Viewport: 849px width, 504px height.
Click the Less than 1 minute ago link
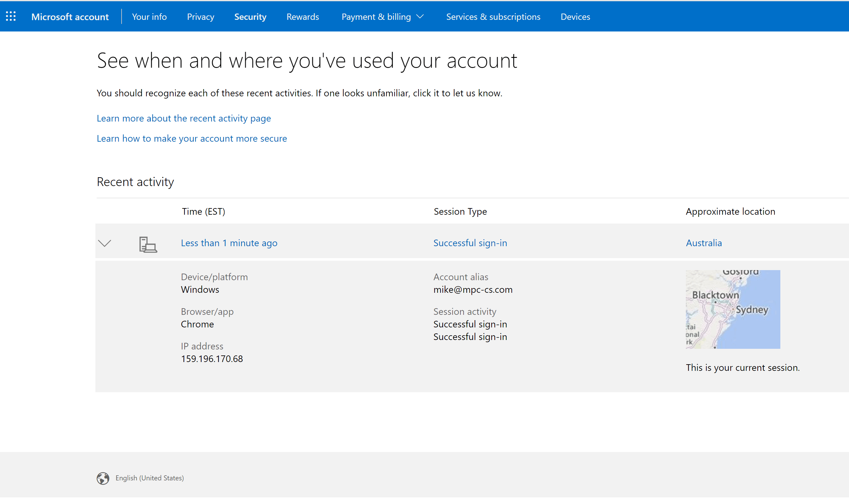coord(229,243)
